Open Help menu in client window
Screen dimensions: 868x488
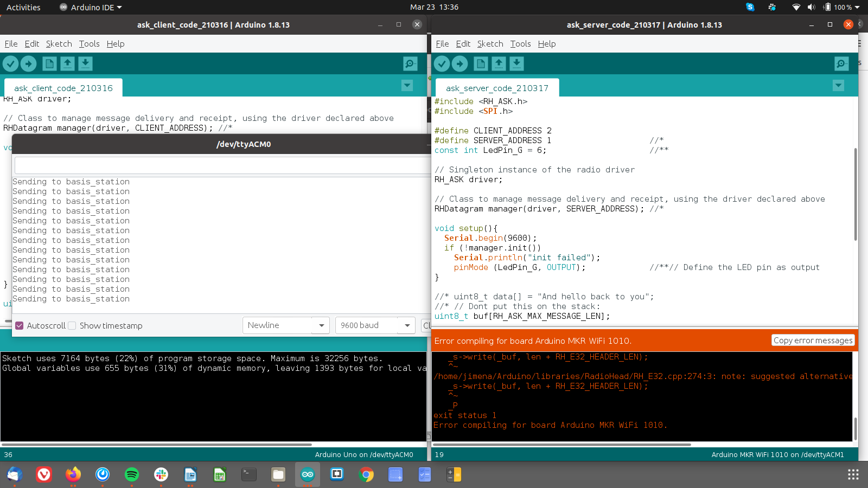pyautogui.click(x=116, y=44)
